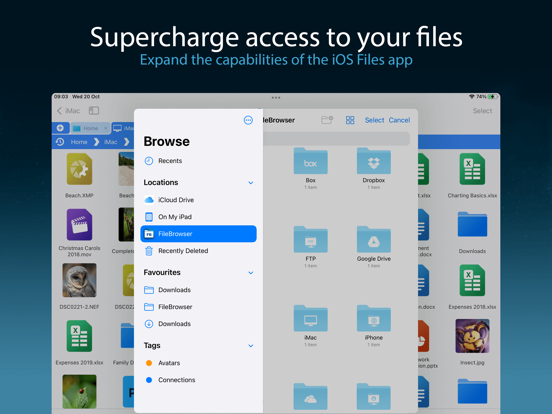Add new tab with plus icon
This screenshot has width=552, height=414.
[x=60, y=128]
